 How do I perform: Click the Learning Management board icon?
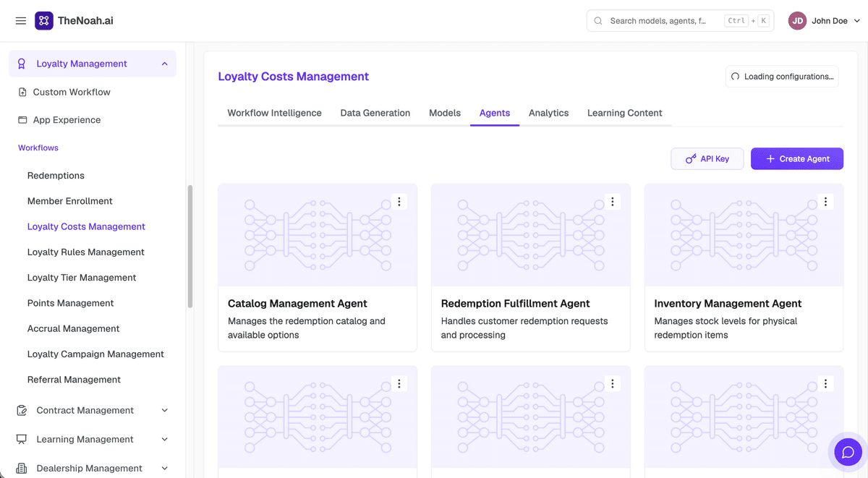point(22,439)
